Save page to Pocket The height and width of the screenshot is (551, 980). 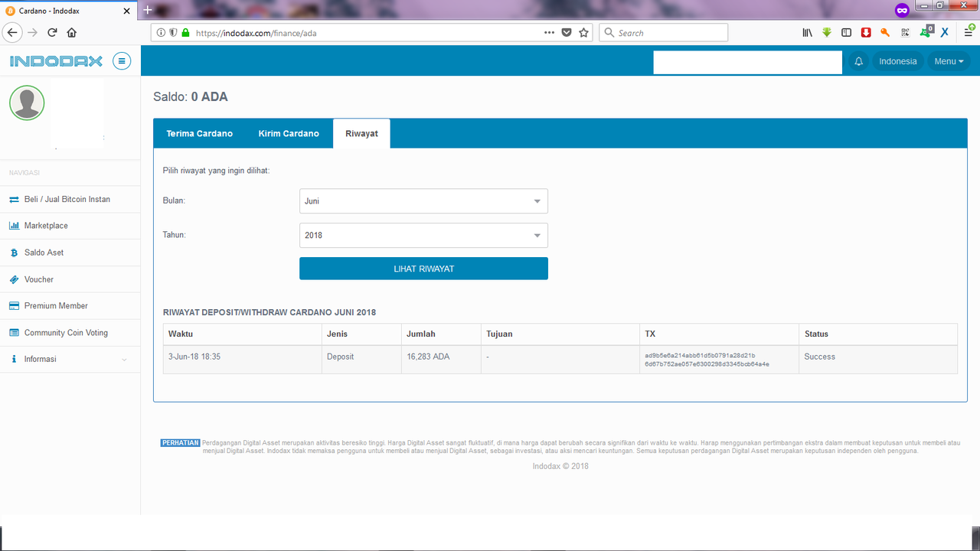pos(567,33)
